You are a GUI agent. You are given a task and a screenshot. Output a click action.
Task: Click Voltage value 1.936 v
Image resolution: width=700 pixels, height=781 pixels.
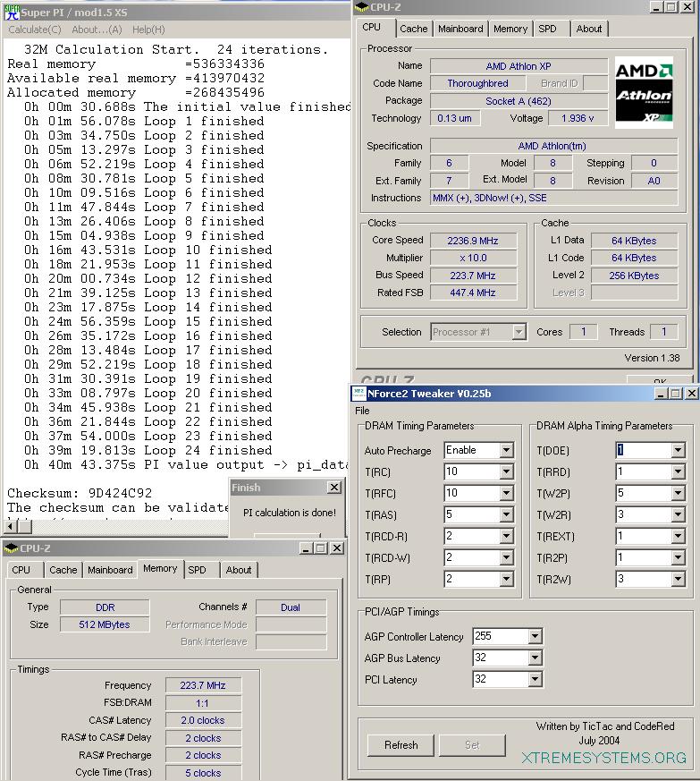click(578, 118)
